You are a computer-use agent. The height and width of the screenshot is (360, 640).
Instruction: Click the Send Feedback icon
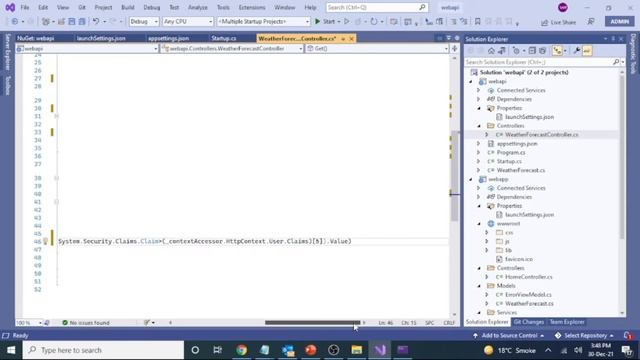(x=591, y=22)
